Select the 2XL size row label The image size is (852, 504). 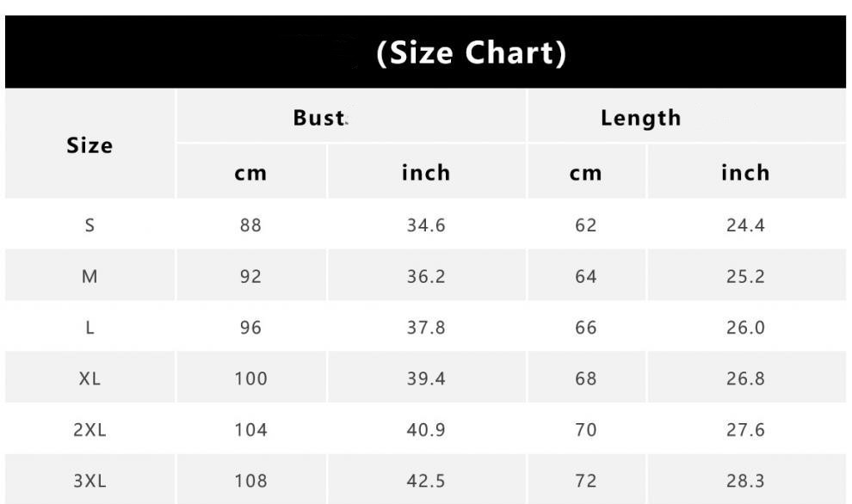90,430
